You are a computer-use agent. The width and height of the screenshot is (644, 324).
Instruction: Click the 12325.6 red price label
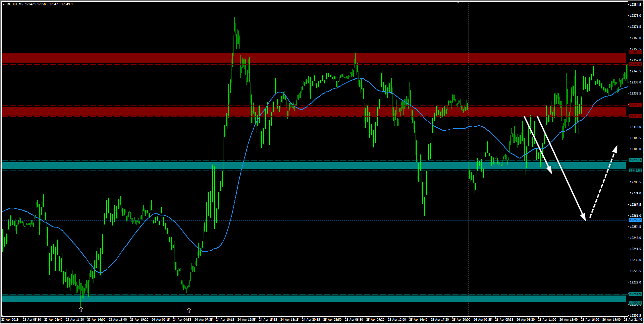[x=635, y=105]
